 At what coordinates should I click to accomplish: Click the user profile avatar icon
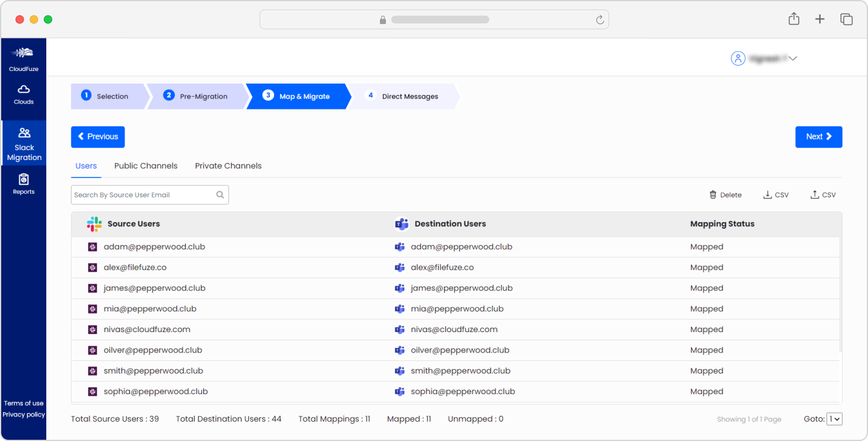click(x=738, y=58)
